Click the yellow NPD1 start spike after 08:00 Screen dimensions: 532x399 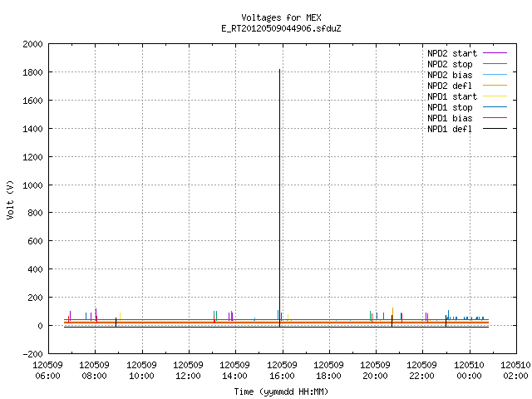120,316
